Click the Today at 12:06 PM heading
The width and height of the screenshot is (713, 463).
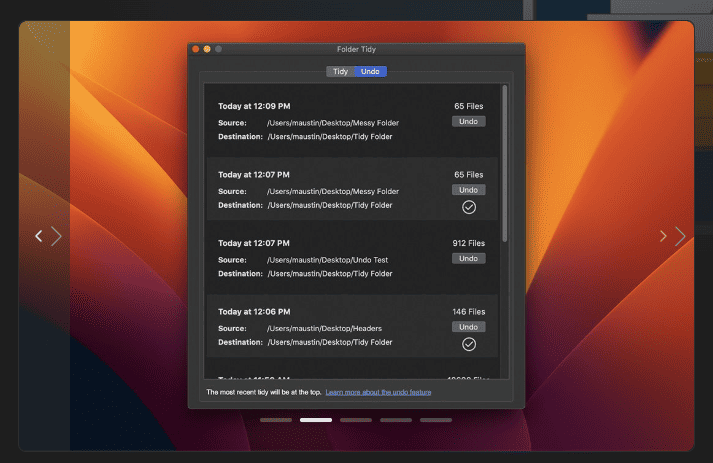pyautogui.click(x=254, y=312)
